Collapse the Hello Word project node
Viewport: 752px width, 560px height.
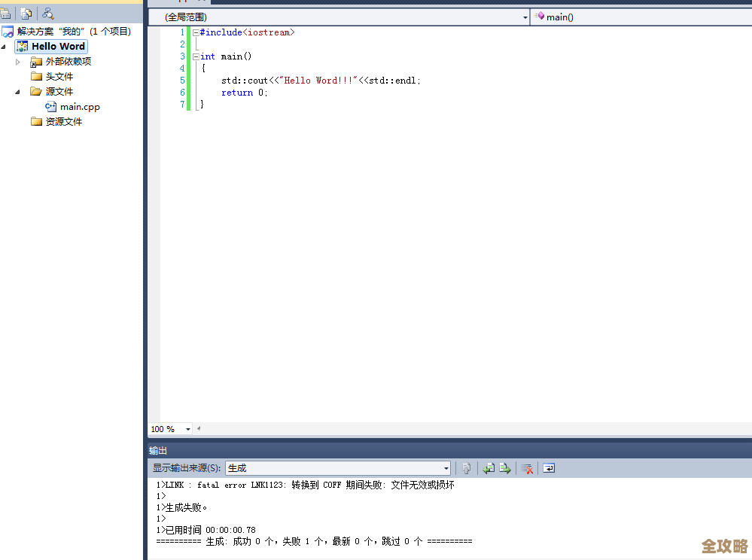click(4, 47)
